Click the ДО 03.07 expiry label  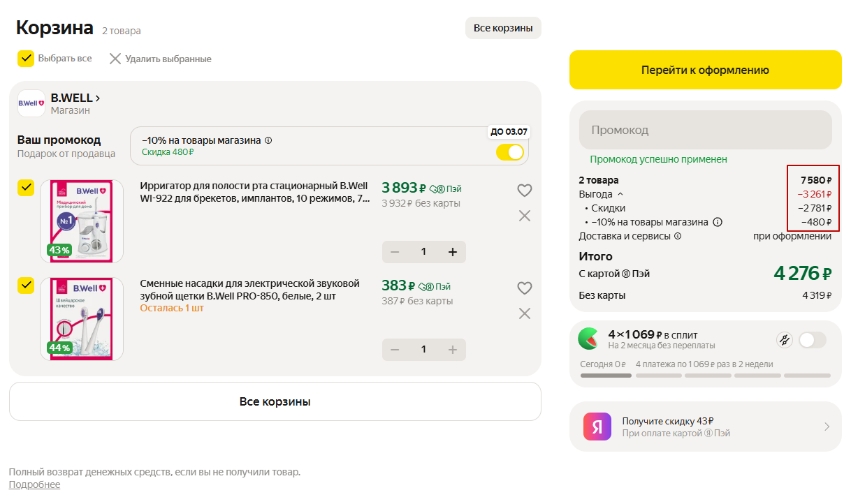point(509,131)
